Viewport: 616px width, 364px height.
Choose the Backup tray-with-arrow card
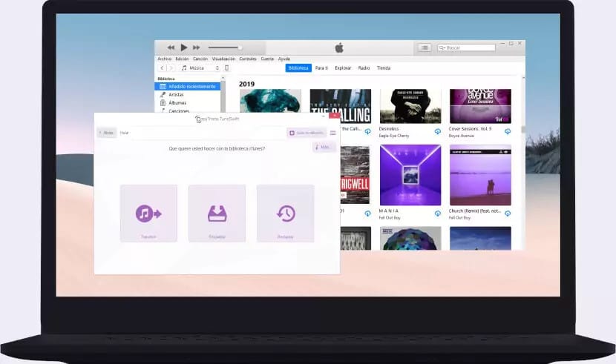(x=217, y=214)
